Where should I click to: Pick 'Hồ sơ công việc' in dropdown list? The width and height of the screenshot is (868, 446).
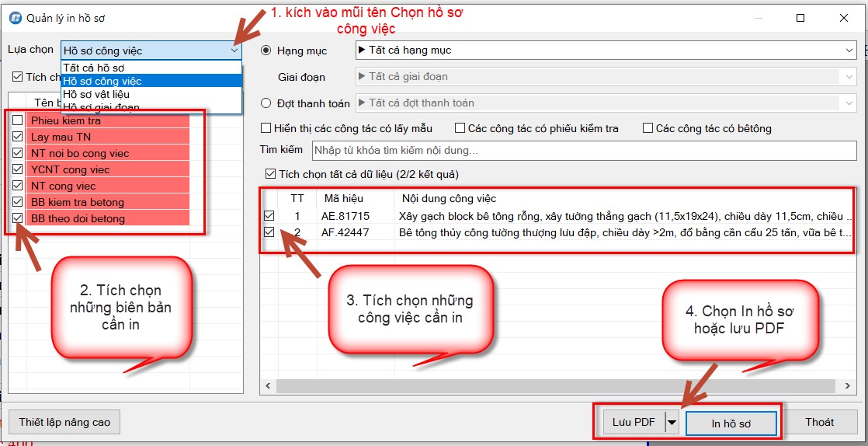(102, 81)
